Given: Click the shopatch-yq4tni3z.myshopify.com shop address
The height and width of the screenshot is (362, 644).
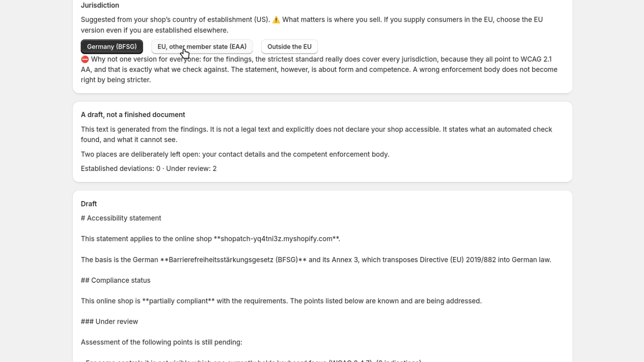Looking at the screenshot, I should (277, 239).
